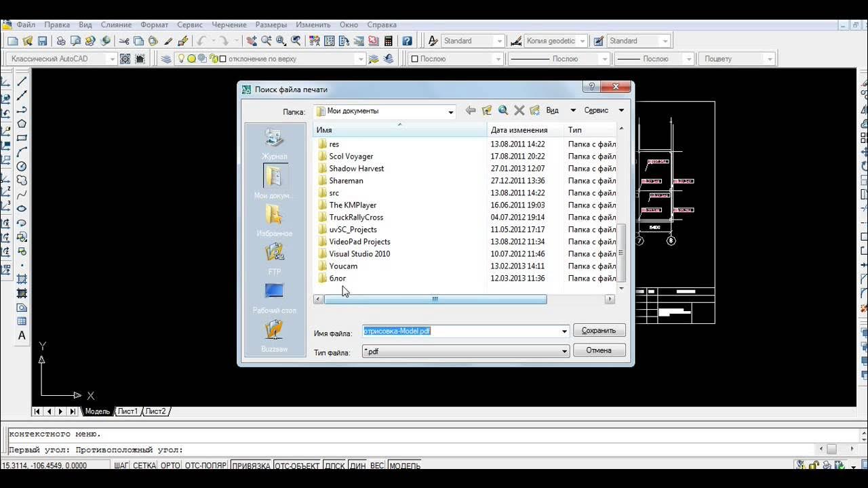This screenshot has height=488, width=868.
Task: Expand the Папка 'Мои документы' dropdown
Action: 451,111
